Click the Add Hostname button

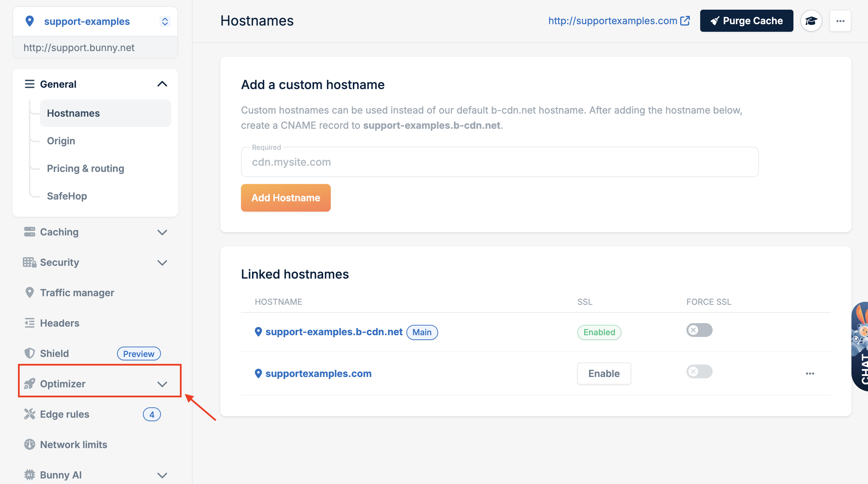(286, 197)
